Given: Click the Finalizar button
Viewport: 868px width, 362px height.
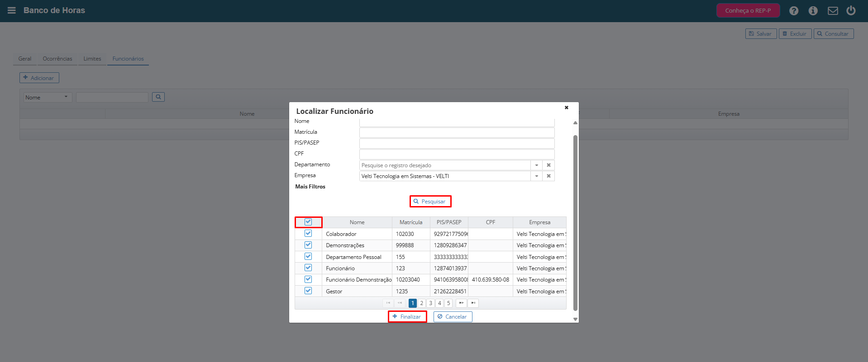Looking at the screenshot, I should pos(407,317).
